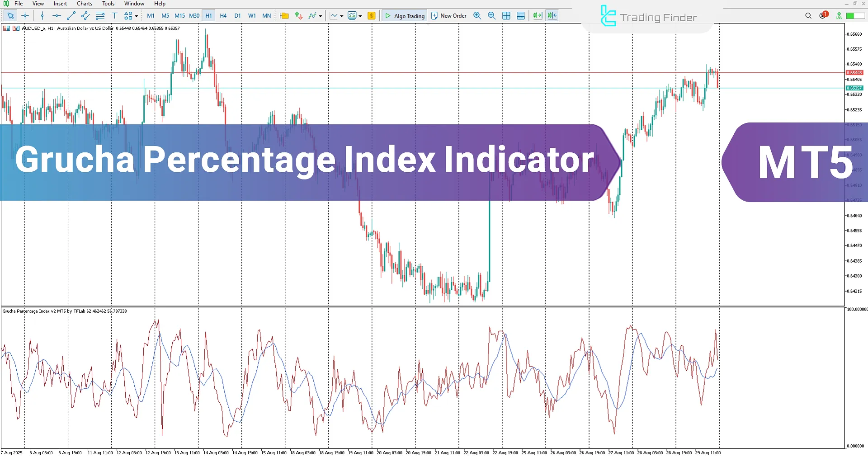Select the cursor arrow tool
868x457 pixels.
pos(11,16)
